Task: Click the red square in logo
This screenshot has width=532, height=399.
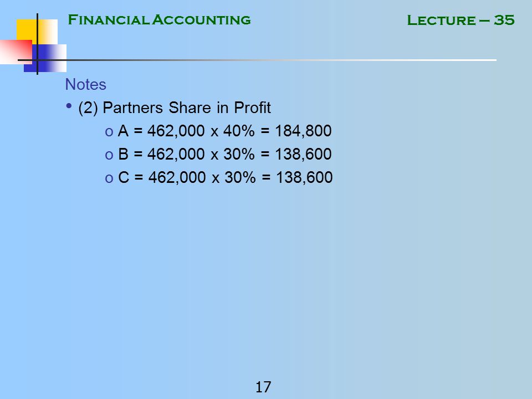Action: pyautogui.click(x=16, y=52)
